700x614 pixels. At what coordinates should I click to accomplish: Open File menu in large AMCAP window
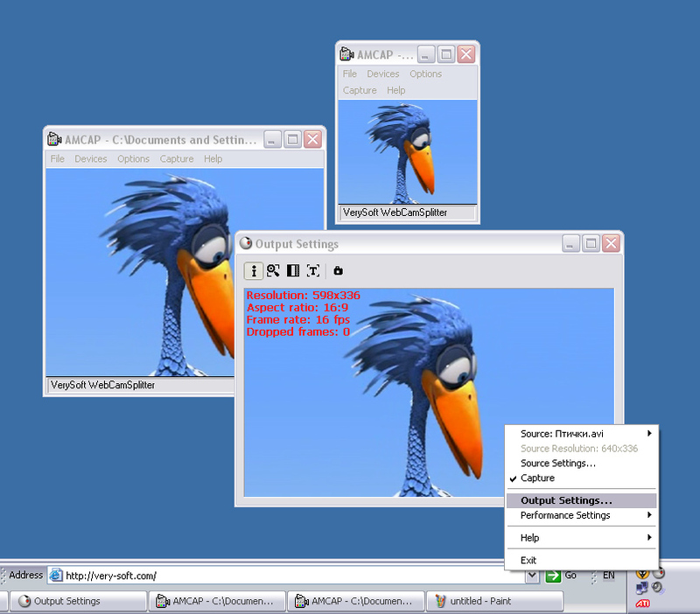(57, 159)
